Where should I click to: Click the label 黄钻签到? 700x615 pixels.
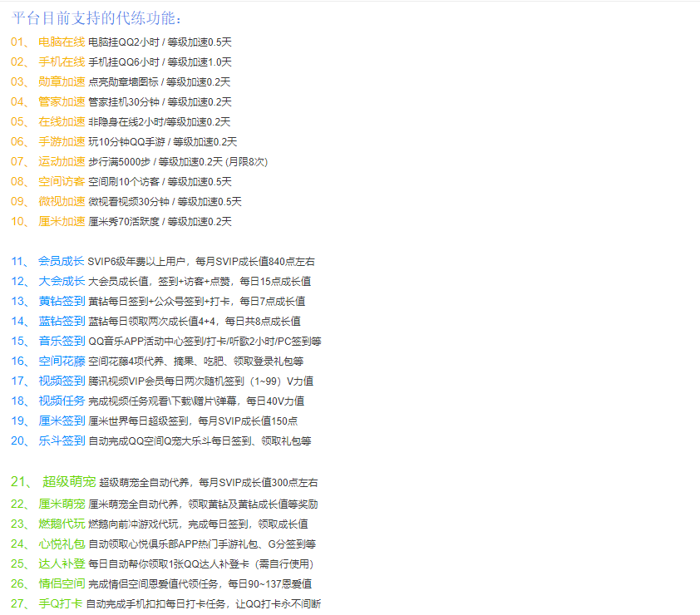[x=62, y=301]
